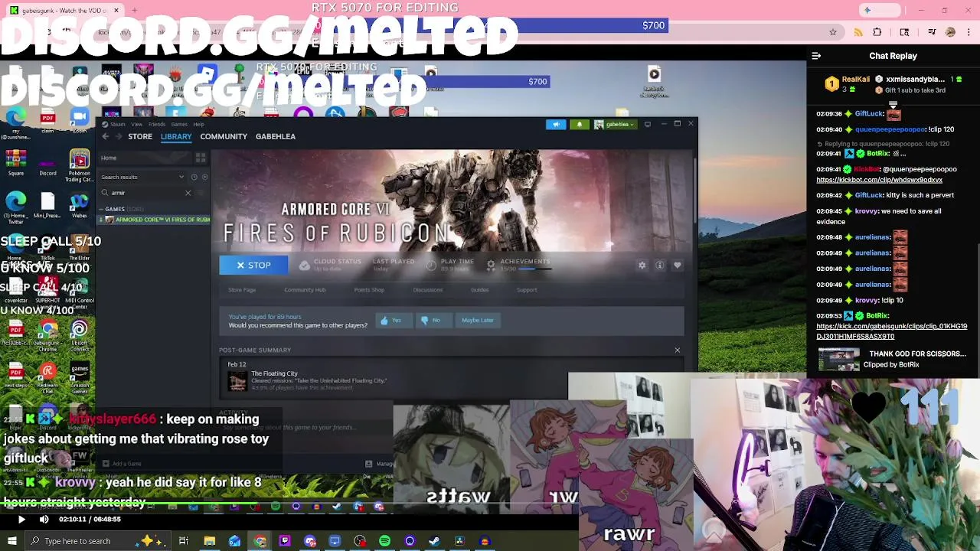Image resolution: width=980 pixels, height=551 pixels.
Task: Collapse chat using the arrow icon beside Chat Replay
Action: pos(816,56)
